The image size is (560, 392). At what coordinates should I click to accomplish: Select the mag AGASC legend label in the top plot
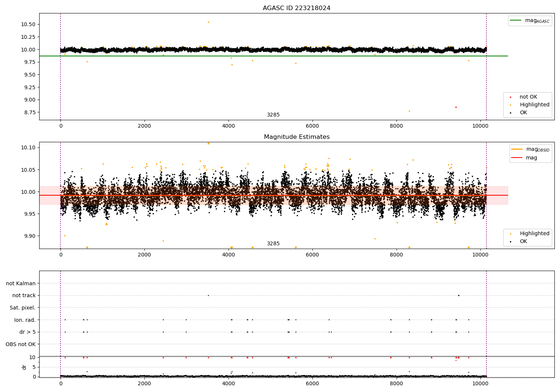click(x=537, y=21)
